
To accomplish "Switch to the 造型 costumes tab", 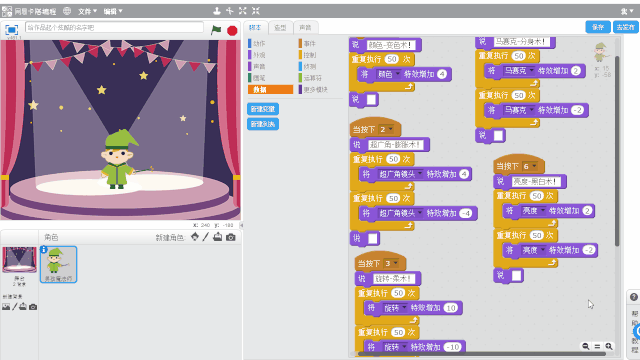I will click(x=280, y=28).
